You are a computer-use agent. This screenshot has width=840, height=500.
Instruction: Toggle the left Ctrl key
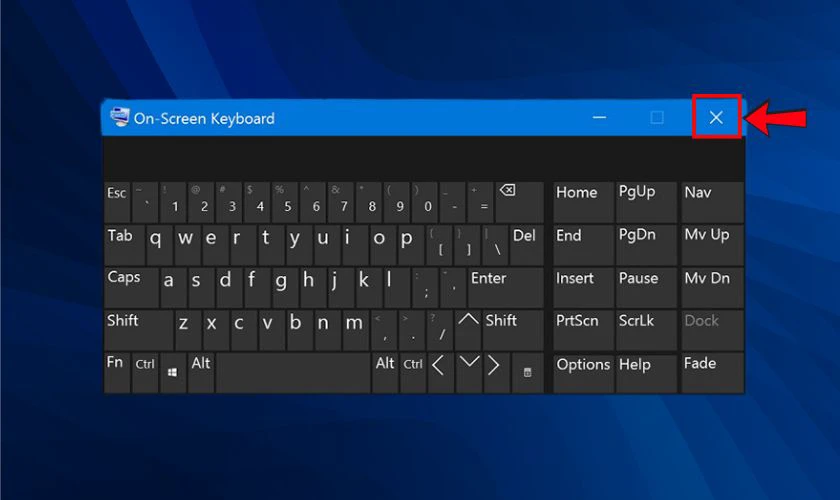[145, 372]
